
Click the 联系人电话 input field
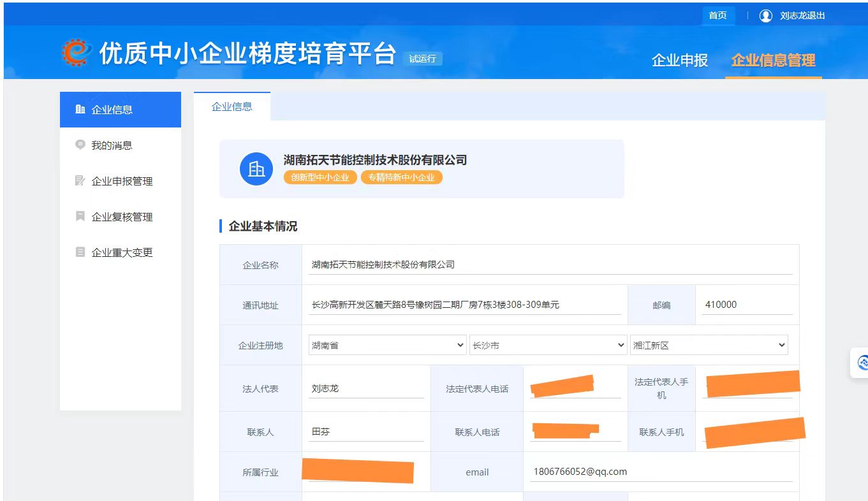point(575,432)
